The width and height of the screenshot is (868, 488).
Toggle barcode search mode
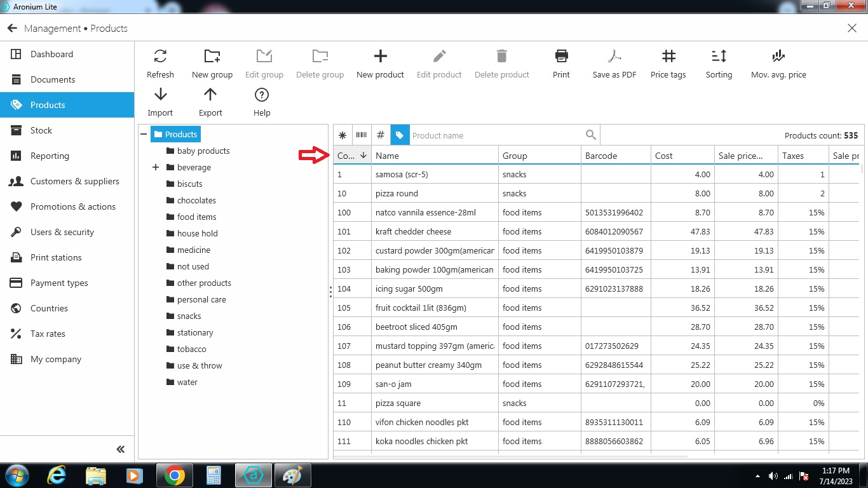pyautogui.click(x=362, y=135)
